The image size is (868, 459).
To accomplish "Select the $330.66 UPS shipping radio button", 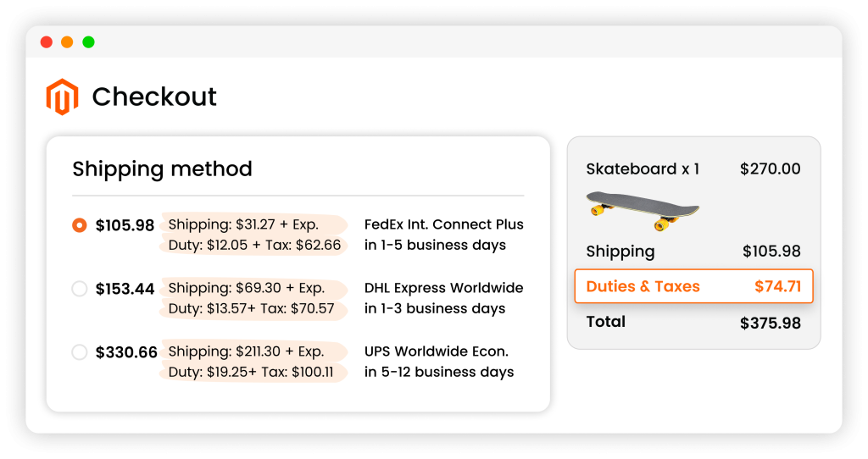I will coord(80,351).
